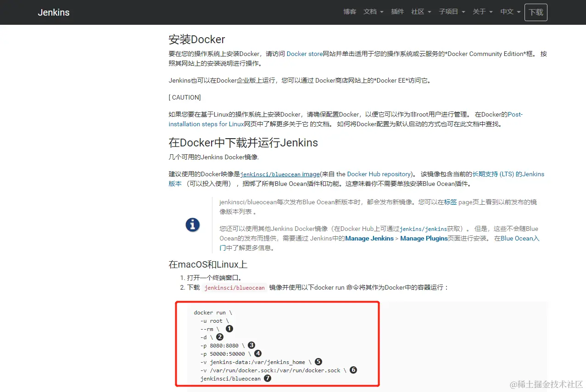Click the 下载 download button
The height and width of the screenshot is (392, 586).
536,12
